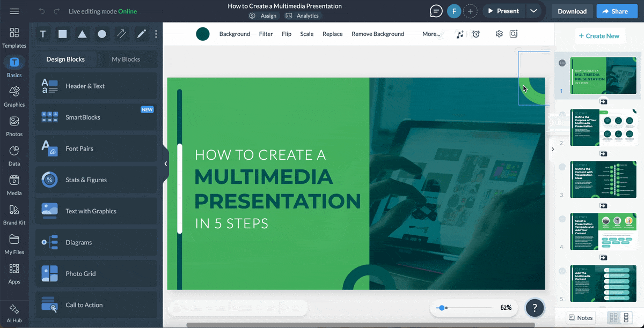Viewport: 644px width, 328px height.
Task: Open user avatar F
Action: (x=454, y=11)
